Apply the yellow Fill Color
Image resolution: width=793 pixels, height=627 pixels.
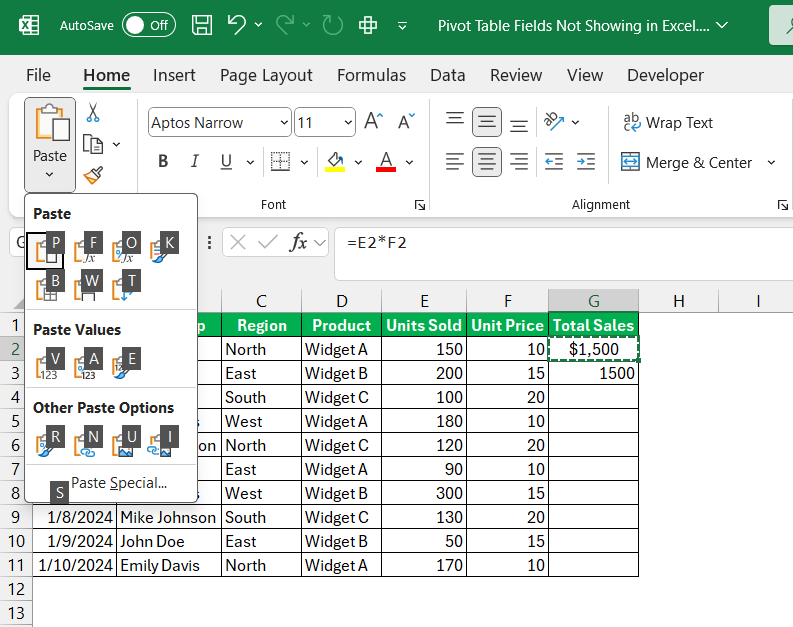pyautogui.click(x=335, y=162)
